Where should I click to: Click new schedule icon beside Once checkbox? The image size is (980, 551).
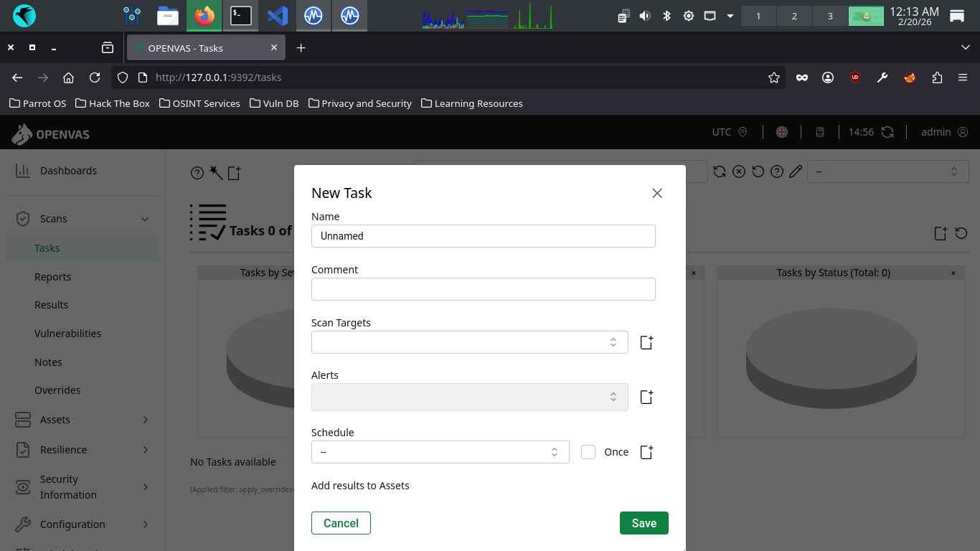(646, 452)
